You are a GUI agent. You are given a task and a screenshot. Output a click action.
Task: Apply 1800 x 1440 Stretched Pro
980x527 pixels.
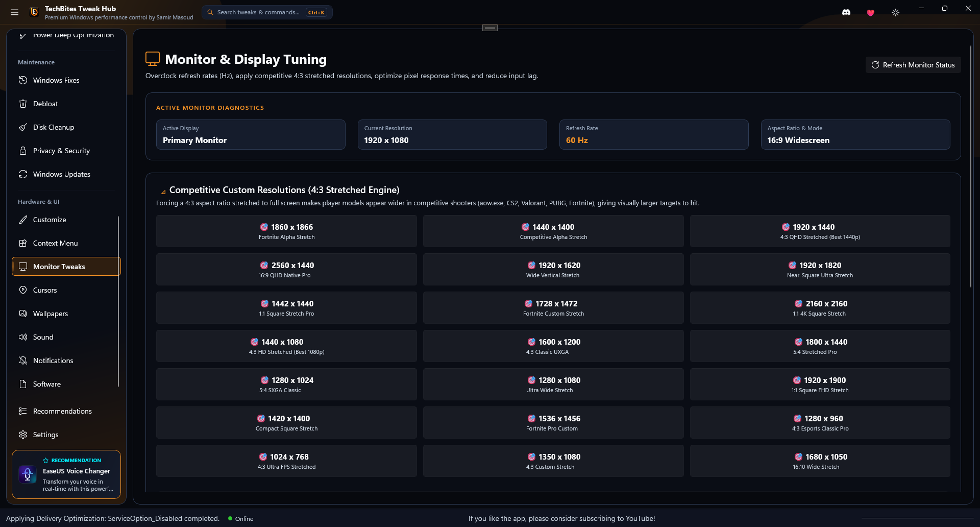tap(820, 346)
